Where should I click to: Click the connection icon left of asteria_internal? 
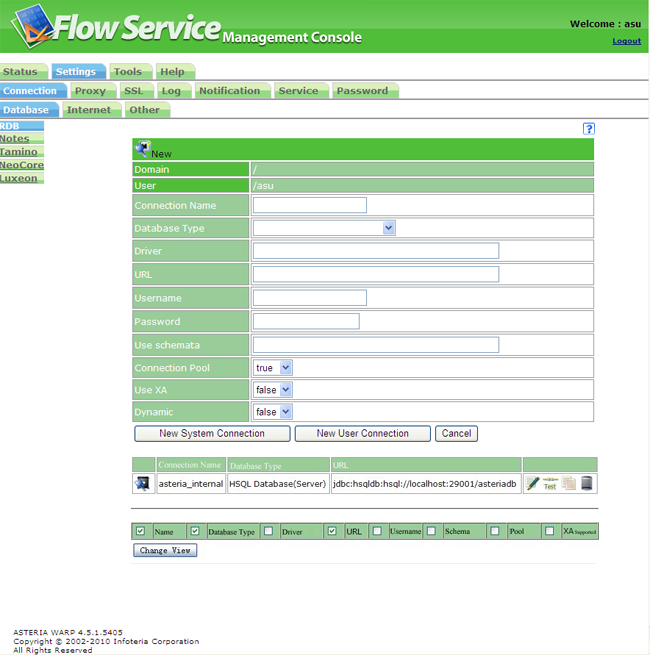[143, 484]
